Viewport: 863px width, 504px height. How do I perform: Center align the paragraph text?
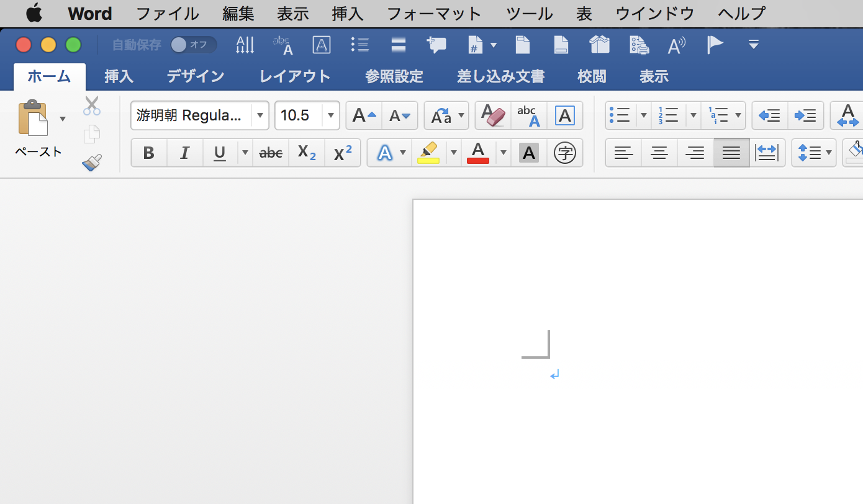click(x=659, y=153)
